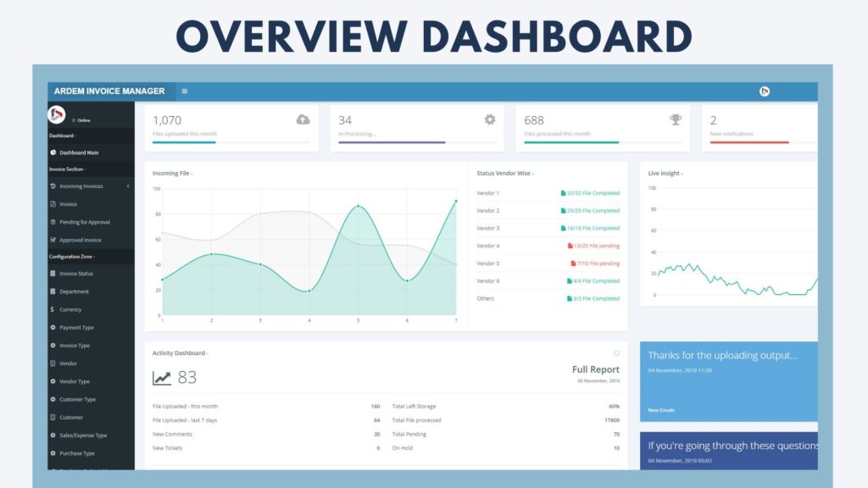The height and width of the screenshot is (488, 868).
Task: Open the user avatar in the top bar
Action: (764, 91)
